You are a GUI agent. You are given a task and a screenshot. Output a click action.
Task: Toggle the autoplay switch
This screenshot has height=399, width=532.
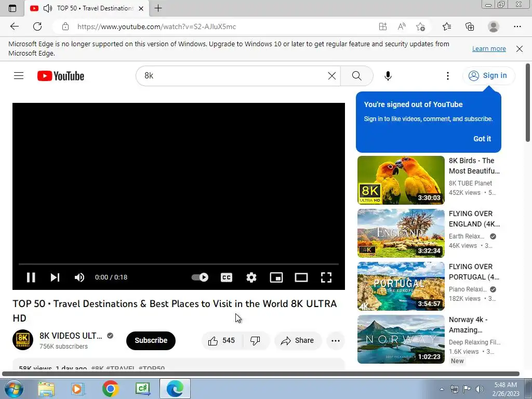click(x=200, y=277)
